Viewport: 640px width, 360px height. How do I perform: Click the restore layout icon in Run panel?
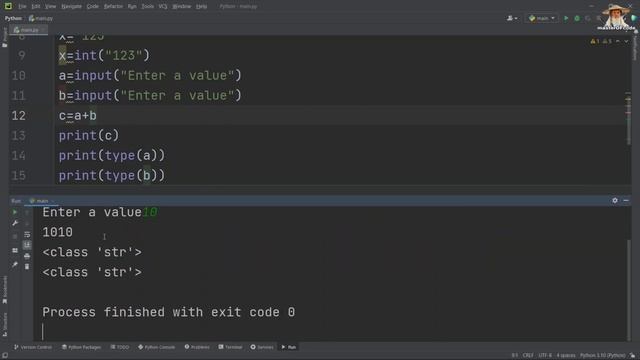tap(15, 250)
